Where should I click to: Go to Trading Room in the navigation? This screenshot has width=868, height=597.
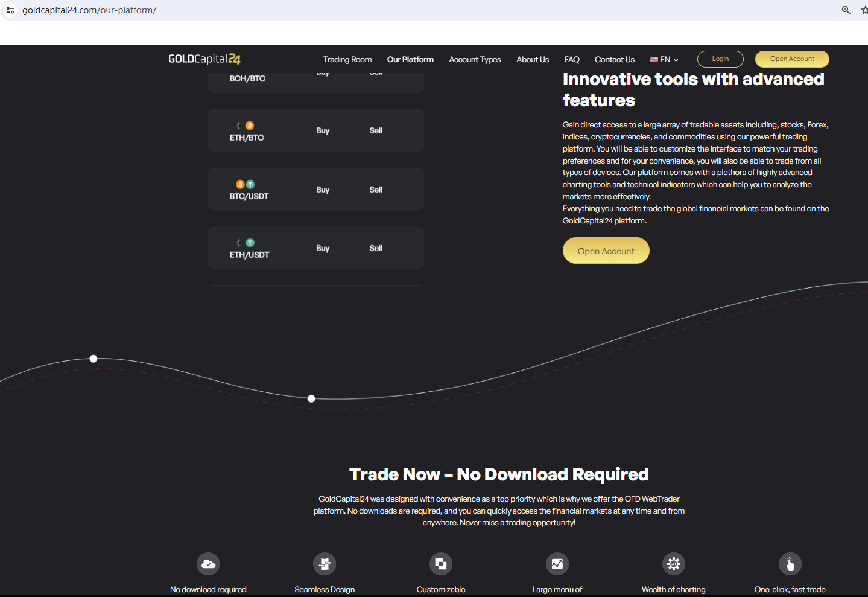pyautogui.click(x=347, y=59)
